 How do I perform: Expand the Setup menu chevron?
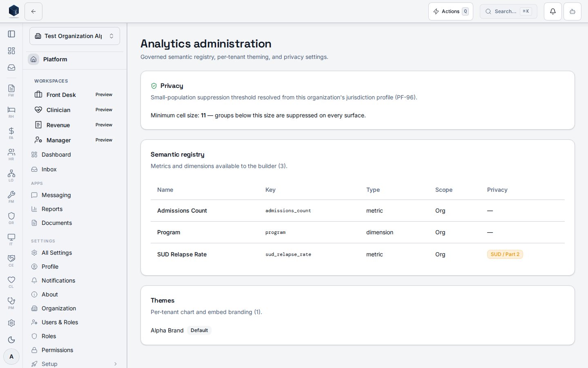(116, 364)
